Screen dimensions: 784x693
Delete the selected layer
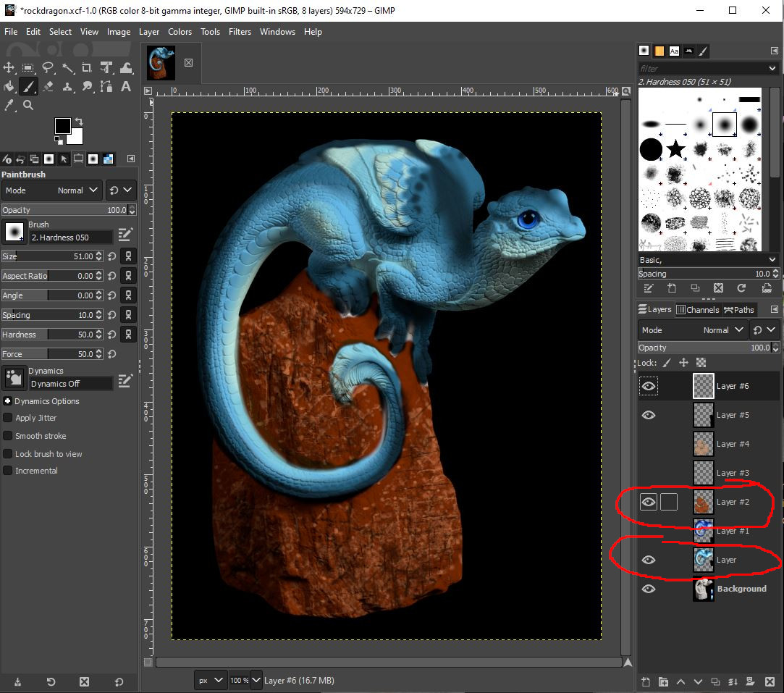point(769,681)
